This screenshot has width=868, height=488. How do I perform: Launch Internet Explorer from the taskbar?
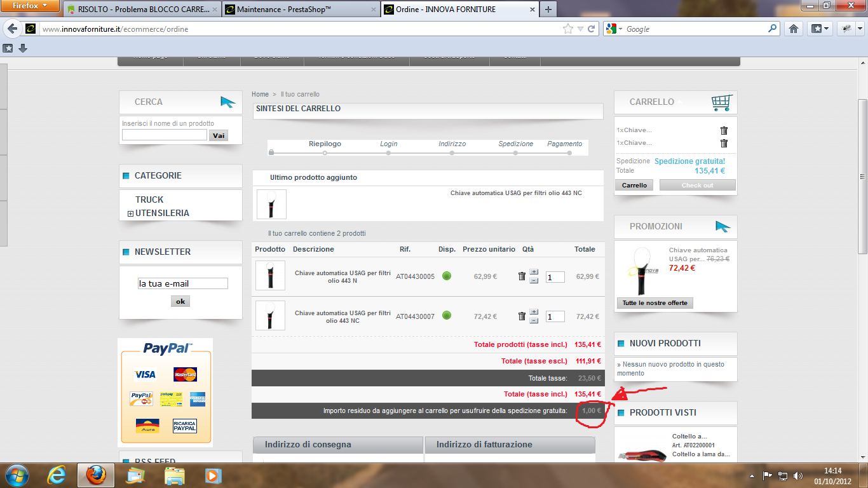click(x=58, y=475)
